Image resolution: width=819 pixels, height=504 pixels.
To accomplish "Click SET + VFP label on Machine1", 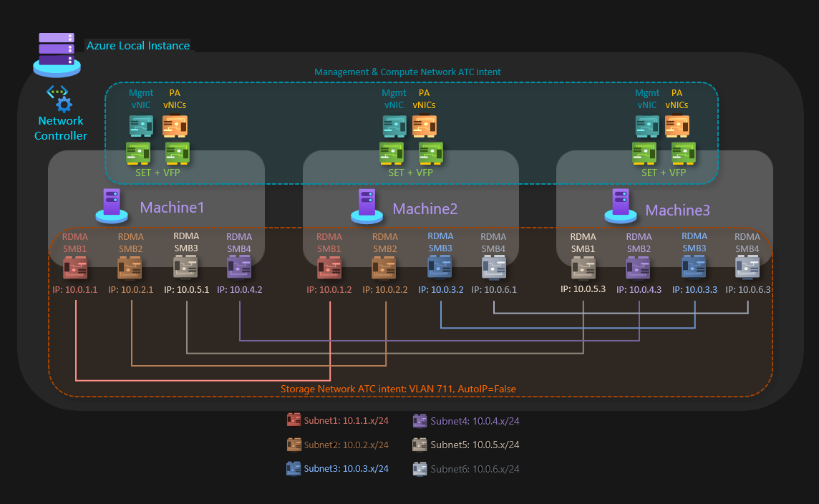I will click(157, 173).
